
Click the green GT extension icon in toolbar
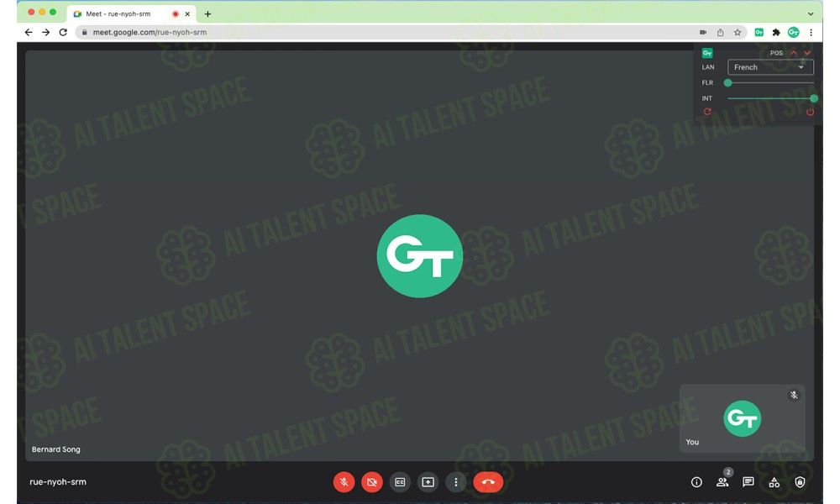coord(759,32)
